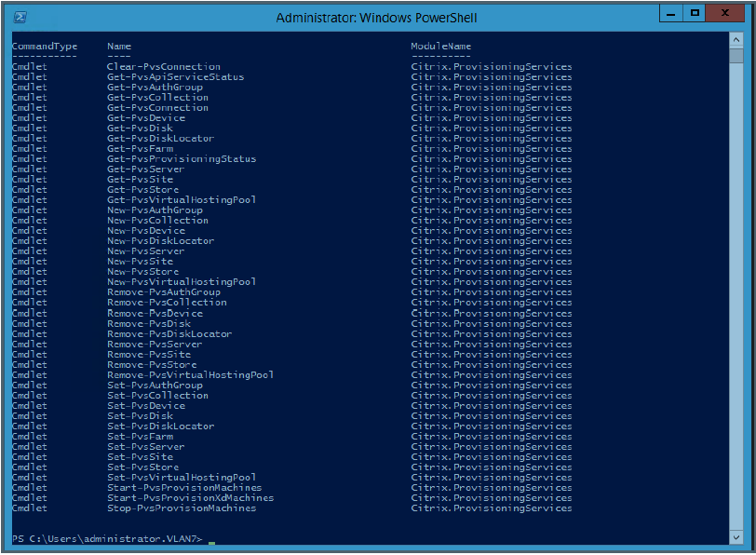The height and width of the screenshot is (555, 756).
Task: Select Get-PvsVirtualHostingPool in the list
Action: [x=182, y=200]
